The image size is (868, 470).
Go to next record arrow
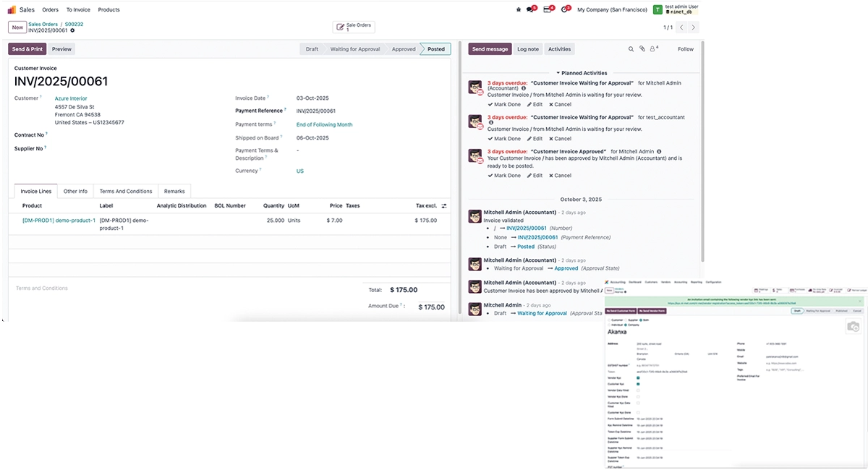pyautogui.click(x=693, y=27)
